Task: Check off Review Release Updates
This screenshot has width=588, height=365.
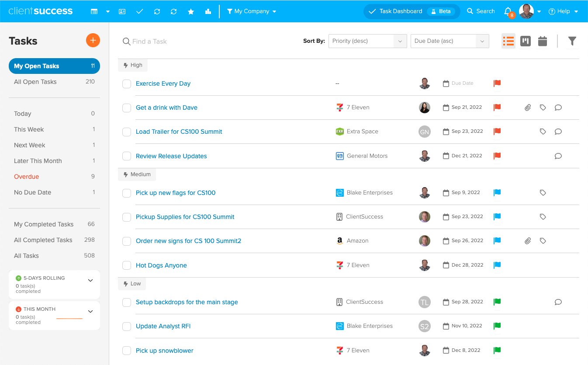Action: pos(127,156)
